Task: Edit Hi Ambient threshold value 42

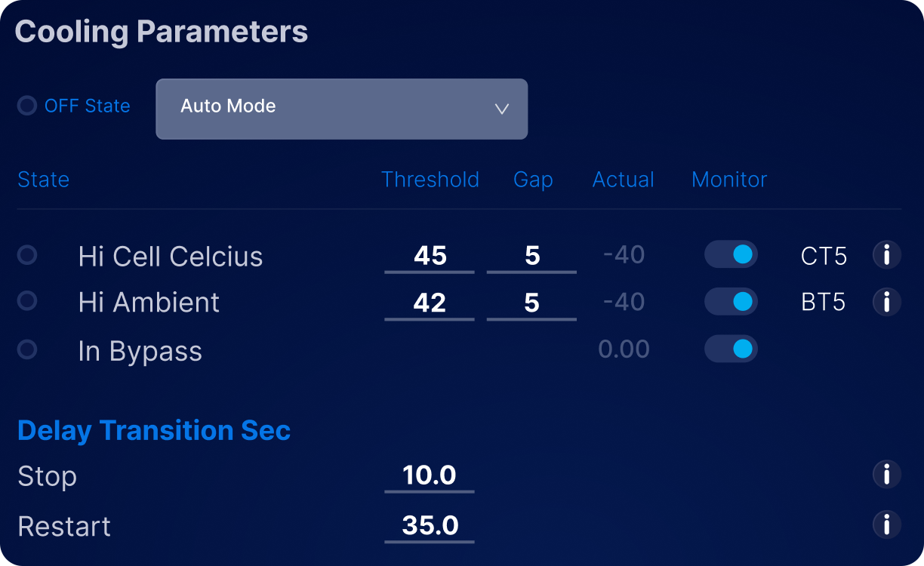Action: pos(430,303)
